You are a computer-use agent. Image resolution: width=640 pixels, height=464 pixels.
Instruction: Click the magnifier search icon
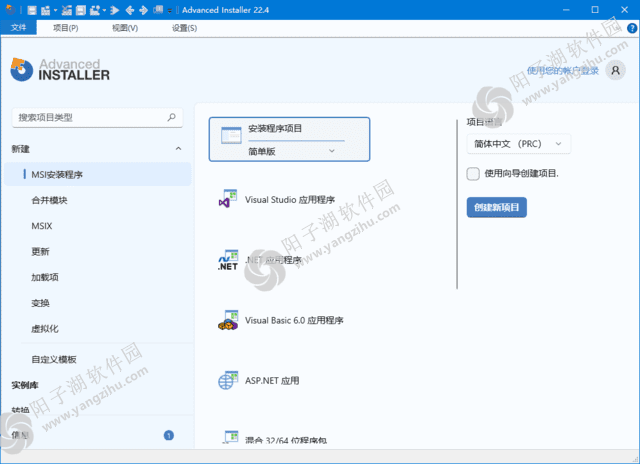(171, 118)
